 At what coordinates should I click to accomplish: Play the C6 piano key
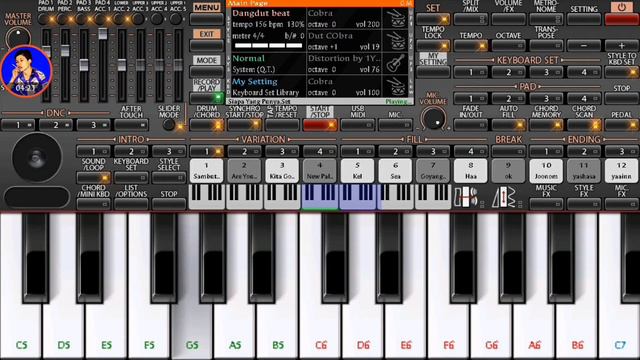tap(321, 327)
